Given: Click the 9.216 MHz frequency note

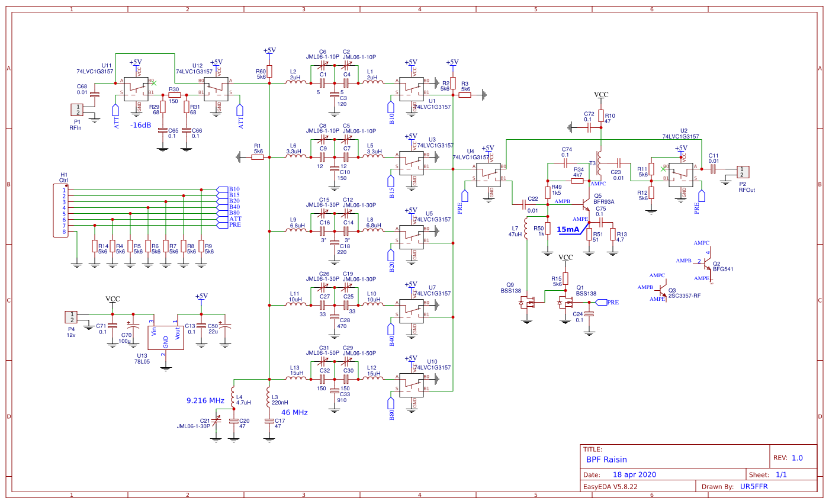Looking at the screenshot, I should pos(205,400).
